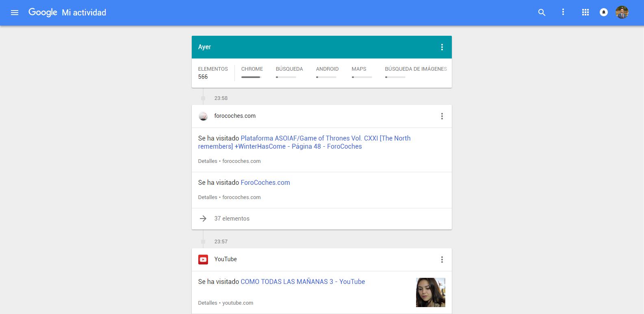Click the Android usage progress bar
This screenshot has width=644, height=314.
326,77
